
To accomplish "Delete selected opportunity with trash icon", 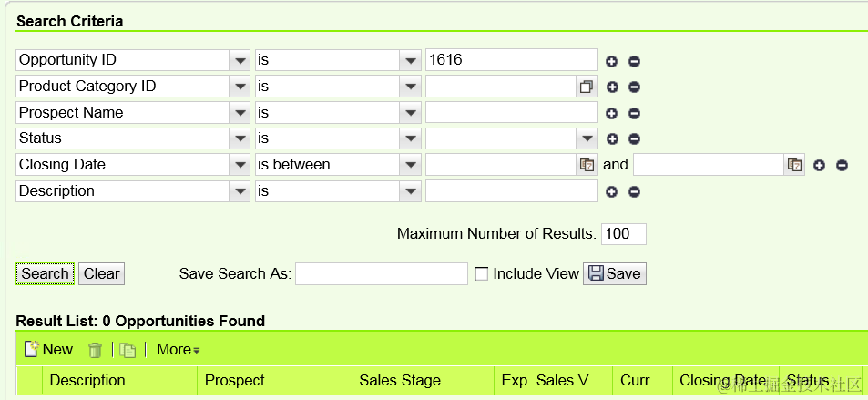I will tap(96, 350).
